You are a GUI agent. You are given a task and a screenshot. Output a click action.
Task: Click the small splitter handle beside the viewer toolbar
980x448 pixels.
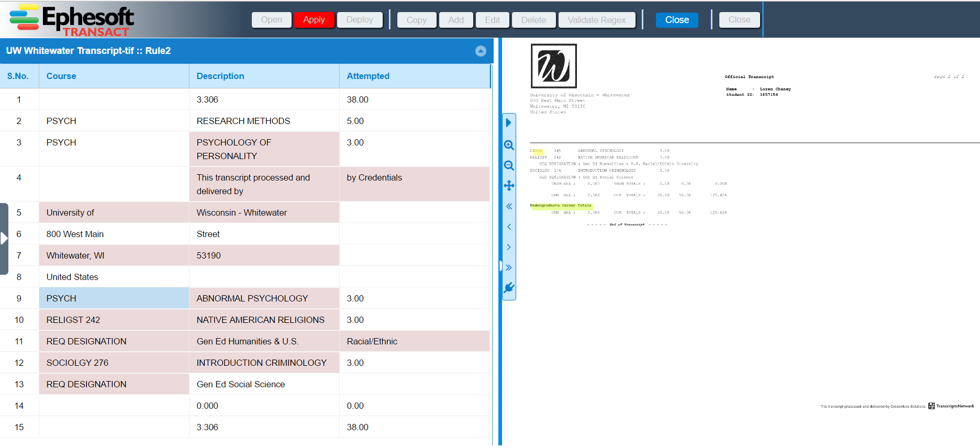500,266
